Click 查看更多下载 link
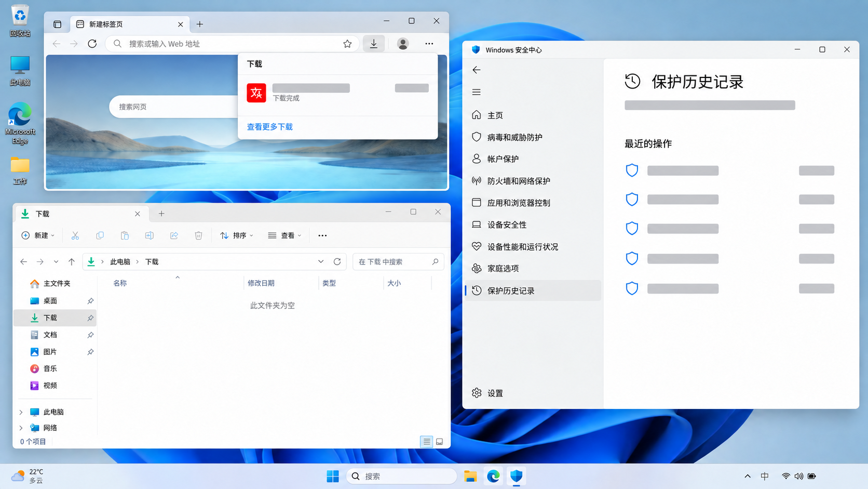The width and height of the screenshot is (868, 489). point(270,127)
